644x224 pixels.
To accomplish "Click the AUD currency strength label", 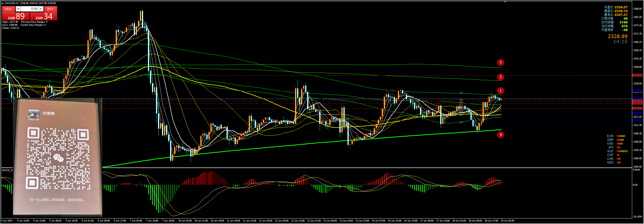I will 610,151.
